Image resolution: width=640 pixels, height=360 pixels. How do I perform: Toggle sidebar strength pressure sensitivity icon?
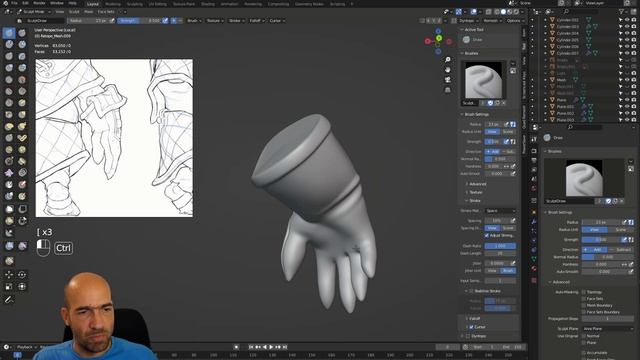[x=507, y=142]
